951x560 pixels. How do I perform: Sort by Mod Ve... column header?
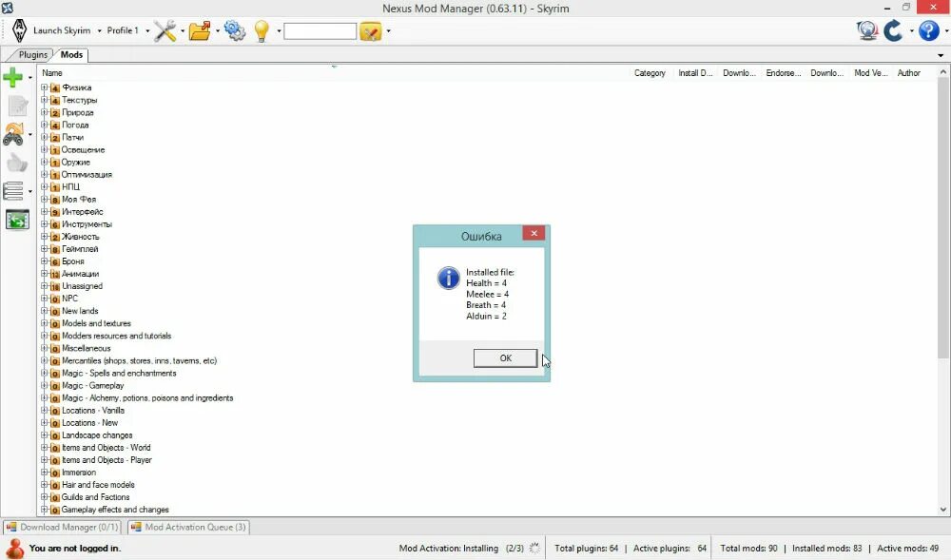click(x=870, y=72)
